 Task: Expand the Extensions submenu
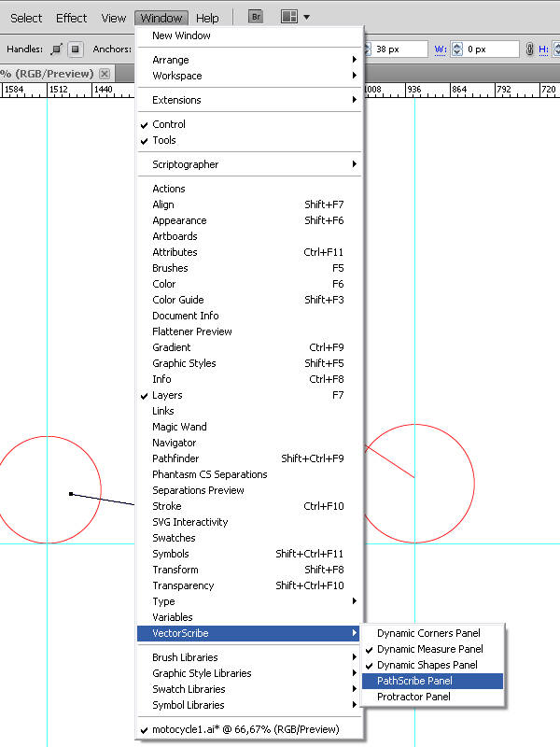coord(249,100)
